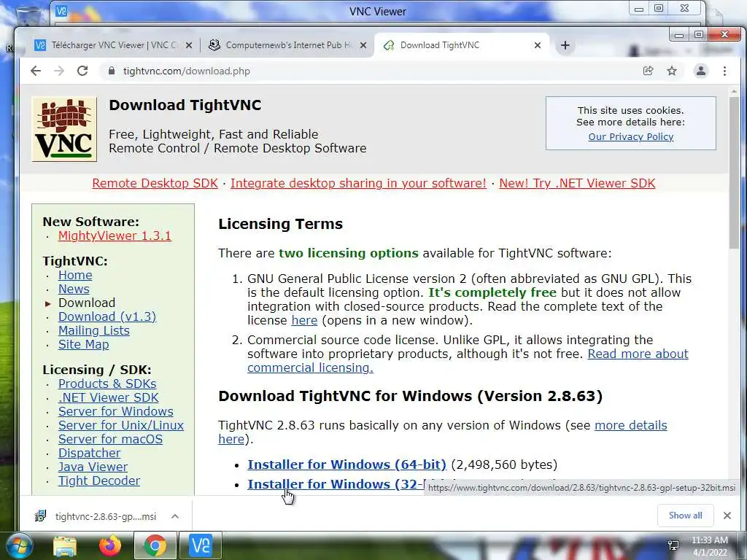
Task: Close the Download TightVNC tab
Action: 538,45
